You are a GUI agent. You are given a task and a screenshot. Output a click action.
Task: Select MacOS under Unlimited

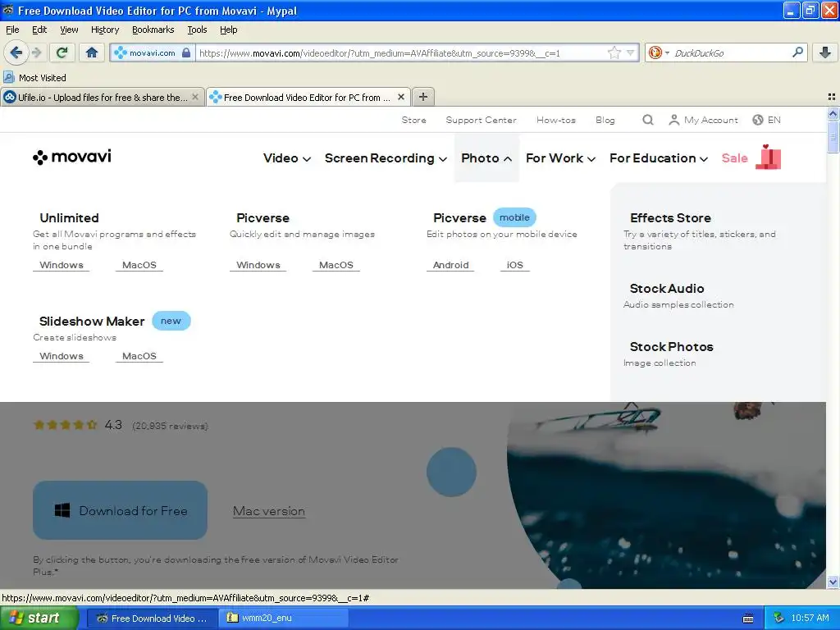pyautogui.click(x=139, y=265)
